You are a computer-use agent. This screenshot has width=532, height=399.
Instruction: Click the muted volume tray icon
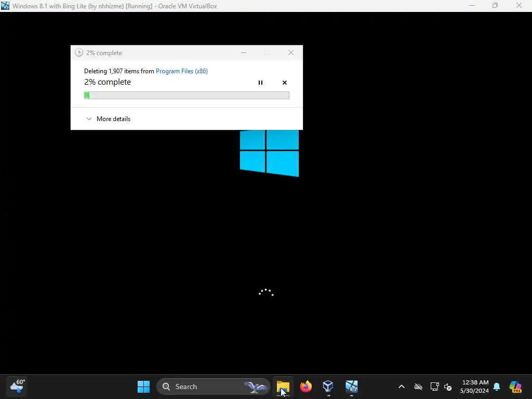coord(448,387)
